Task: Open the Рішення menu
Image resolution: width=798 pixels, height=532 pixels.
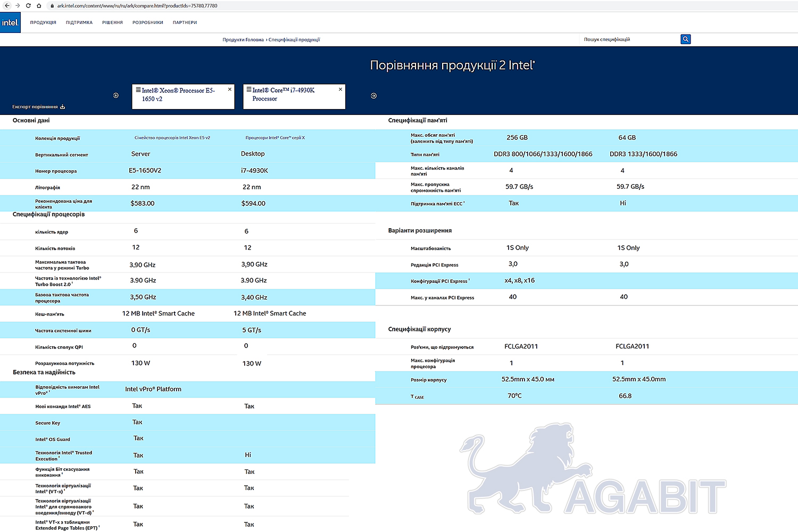Action: click(x=112, y=23)
